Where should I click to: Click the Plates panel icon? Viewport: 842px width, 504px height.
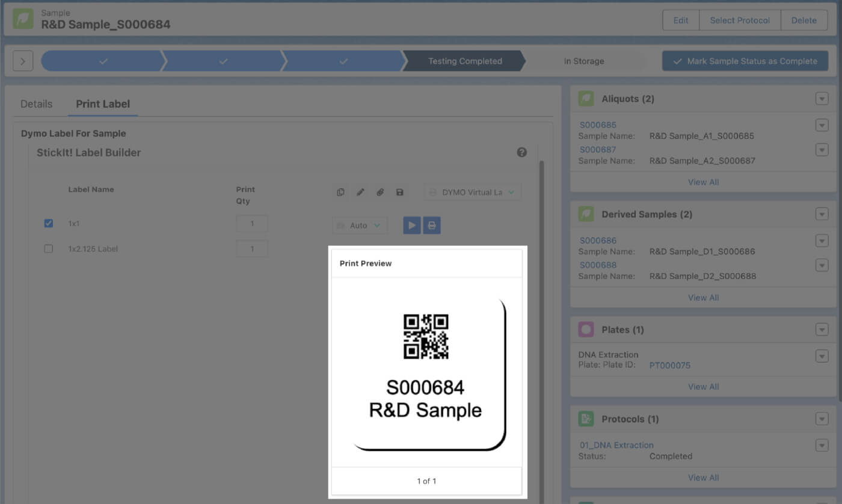click(586, 330)
